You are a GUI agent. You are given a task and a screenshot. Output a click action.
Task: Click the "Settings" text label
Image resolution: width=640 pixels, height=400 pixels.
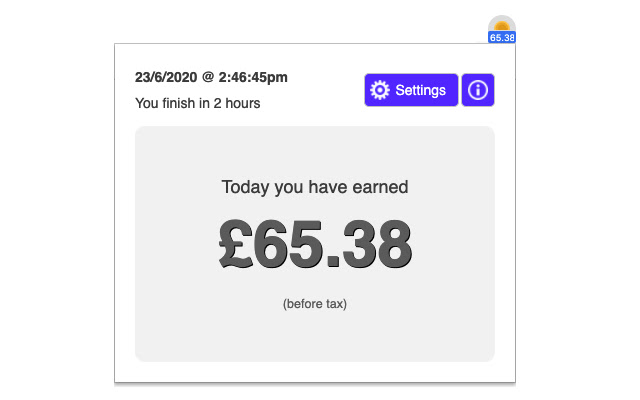pos(421,90)
